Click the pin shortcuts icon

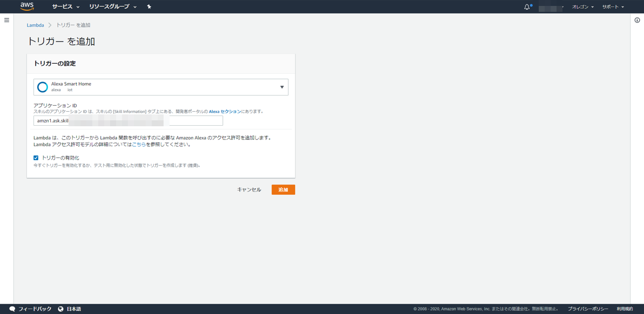click(x=149, y=6)
